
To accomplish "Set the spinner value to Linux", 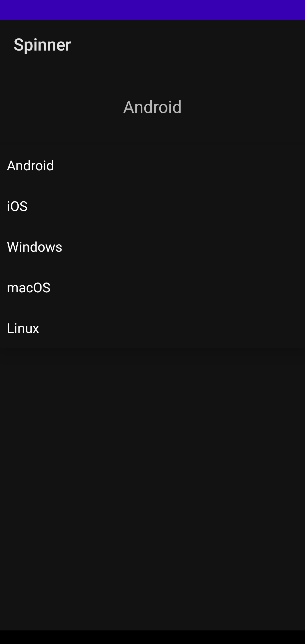I will (152, 328).
